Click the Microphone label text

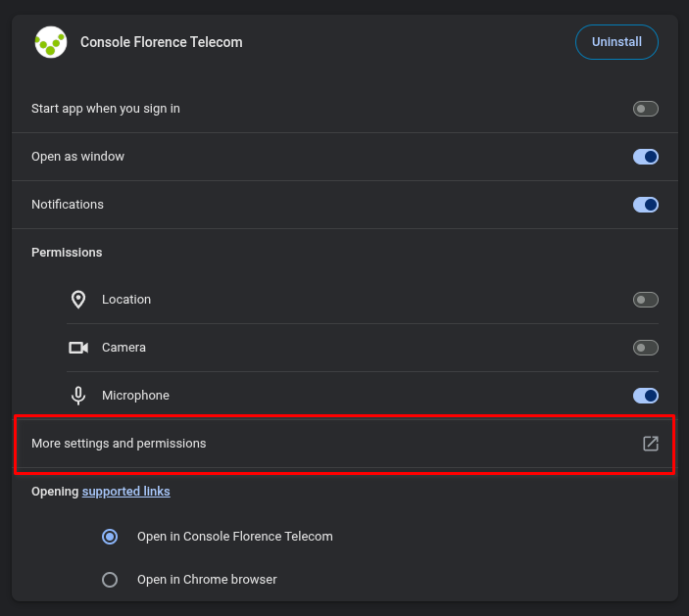[136, 396]
